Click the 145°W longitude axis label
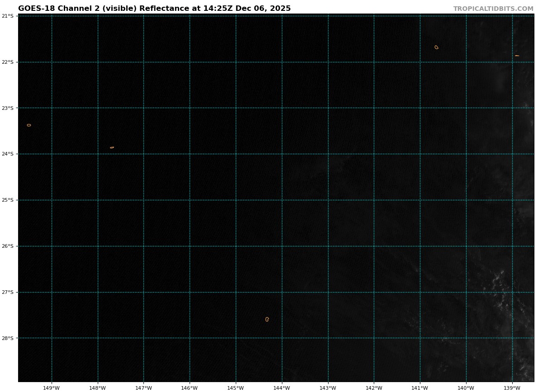 click(235, 388)
